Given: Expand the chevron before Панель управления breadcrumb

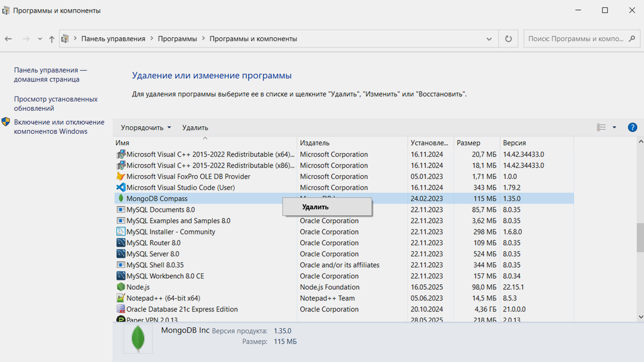Looking at the screenshot, I should (x=75, y=38).
